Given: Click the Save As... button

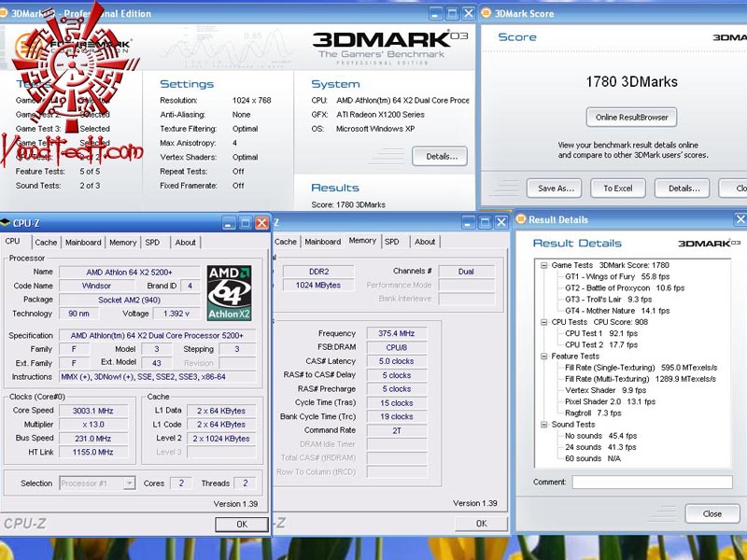Looking at the screenshot, I should tap(554, 189).
